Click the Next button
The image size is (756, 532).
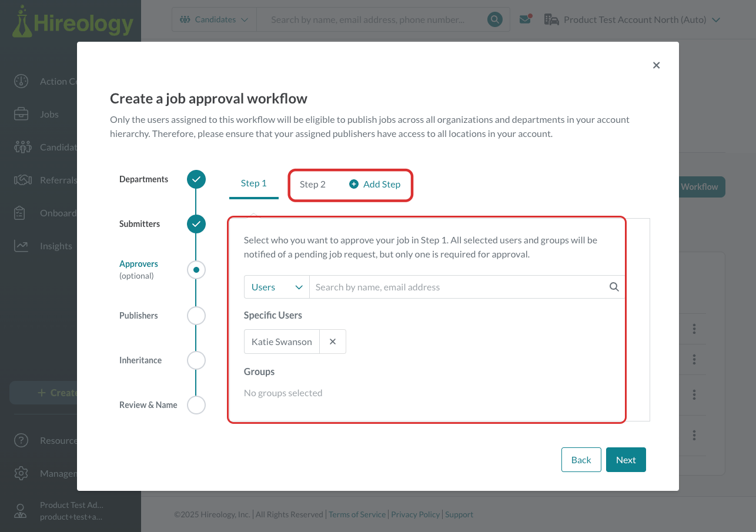pyautogui.click(x=626, y=460)
